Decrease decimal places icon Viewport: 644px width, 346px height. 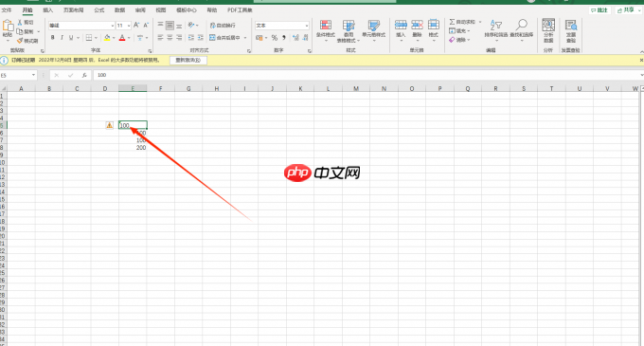pyautogui.click(x=305, y=38)
